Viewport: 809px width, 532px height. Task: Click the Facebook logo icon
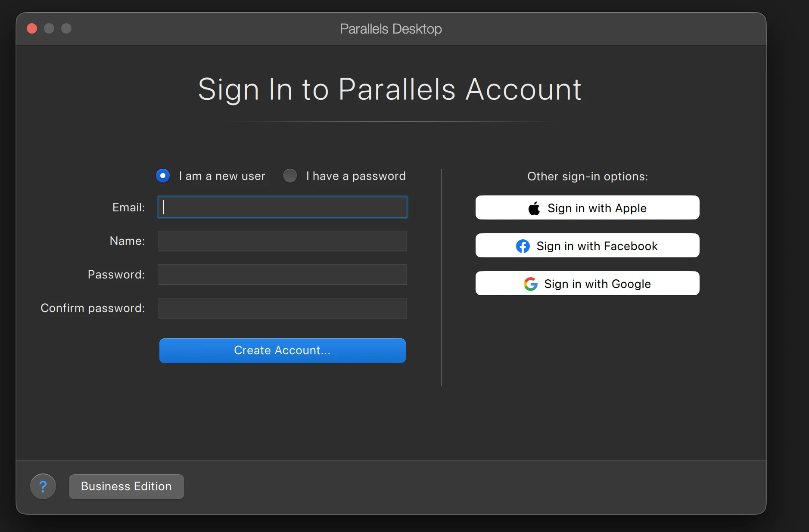(523, 246)
